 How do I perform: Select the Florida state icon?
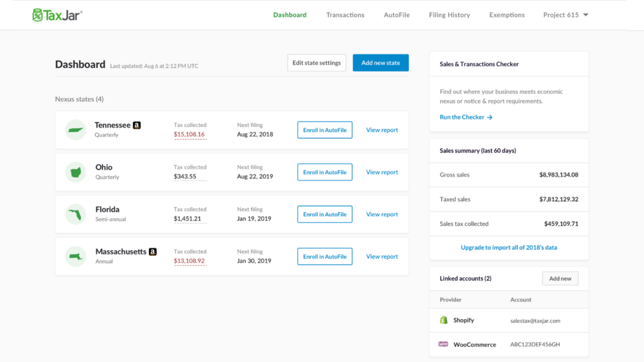coord(75,214)
